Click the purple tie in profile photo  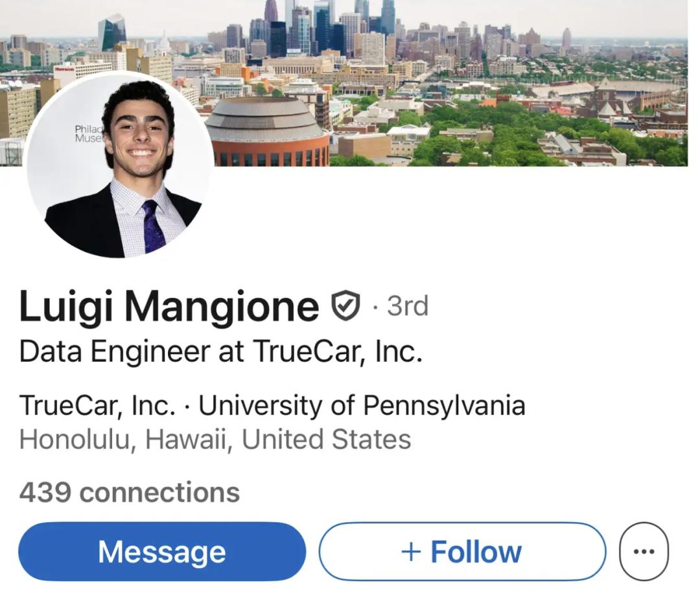153,226
